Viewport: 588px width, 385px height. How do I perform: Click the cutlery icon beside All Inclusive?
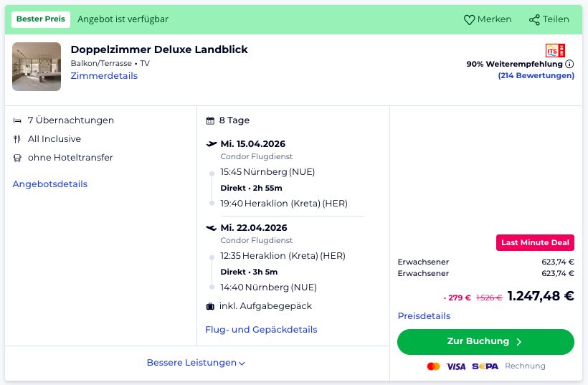point(17,139)
